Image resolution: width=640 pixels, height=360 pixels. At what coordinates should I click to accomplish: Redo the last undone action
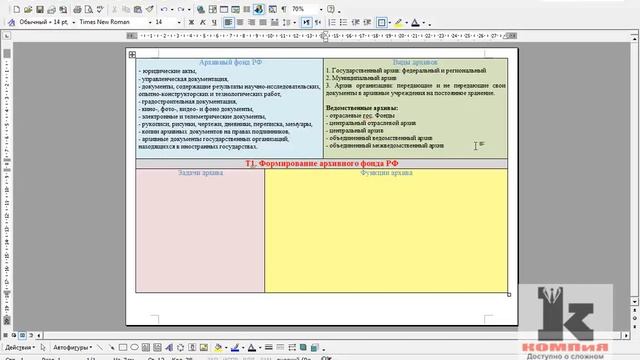click(181, 9)
